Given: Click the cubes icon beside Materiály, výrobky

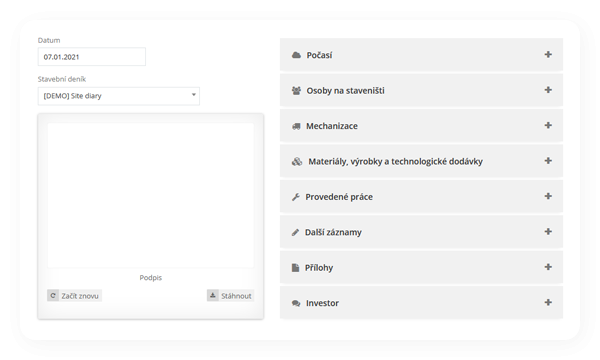Looking at the screenshot, I should tap(297, 161).
